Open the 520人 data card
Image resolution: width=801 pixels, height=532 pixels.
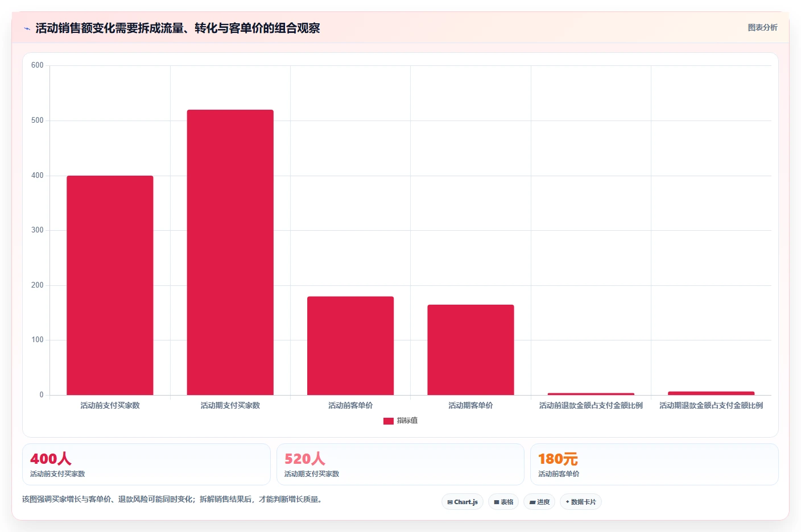point(400,464)
